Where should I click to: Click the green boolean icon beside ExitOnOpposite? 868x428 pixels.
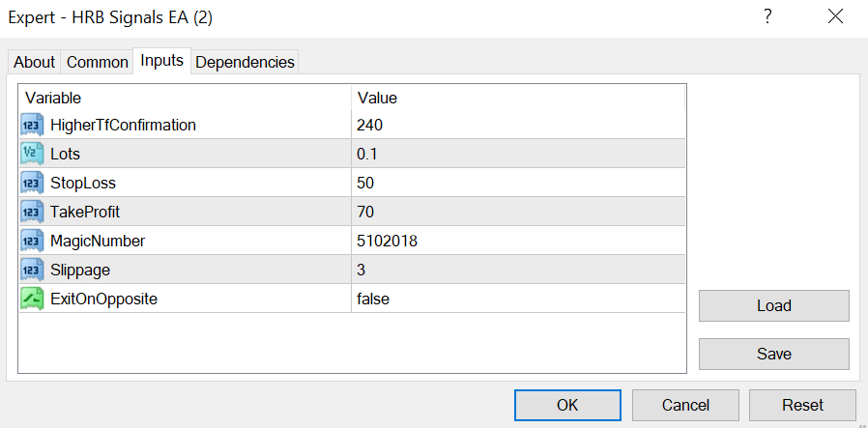32,299
